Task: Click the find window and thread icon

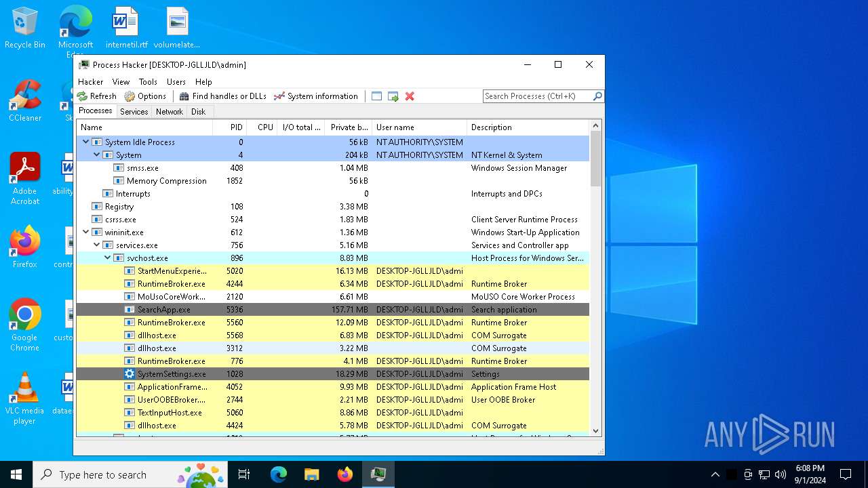Action: pos(393,96)
